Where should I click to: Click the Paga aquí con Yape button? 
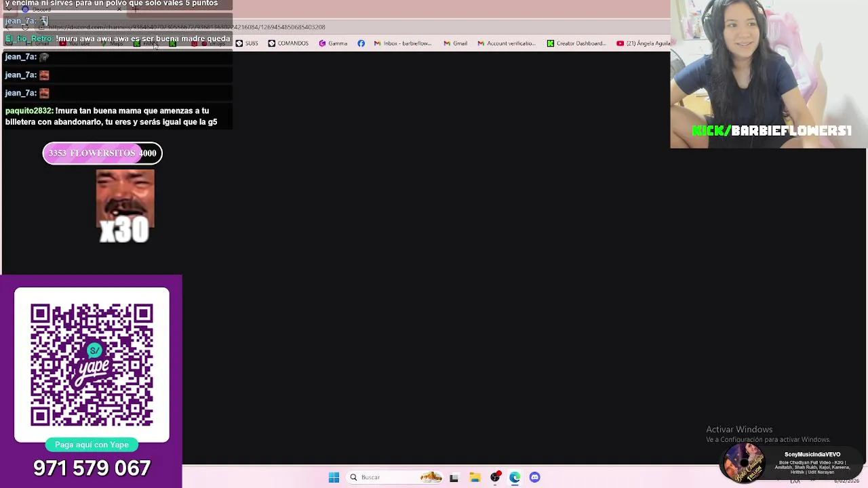click(92, 445)
